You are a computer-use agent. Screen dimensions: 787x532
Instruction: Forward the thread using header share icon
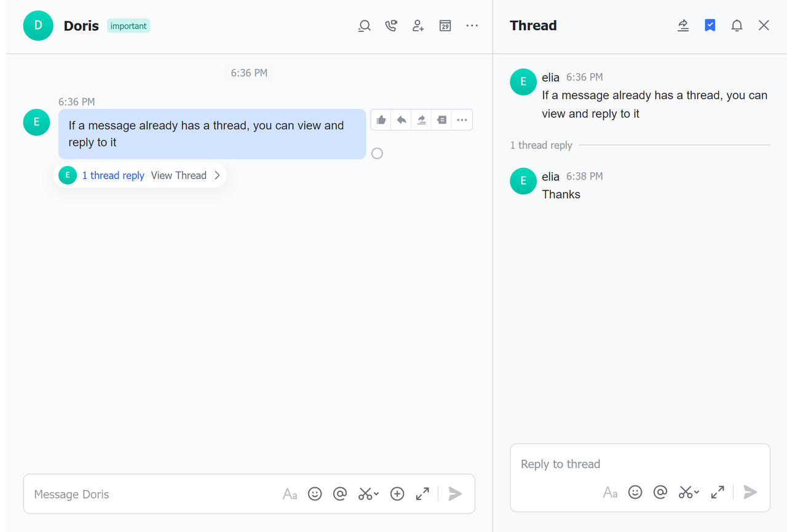(x=683, y=25)
